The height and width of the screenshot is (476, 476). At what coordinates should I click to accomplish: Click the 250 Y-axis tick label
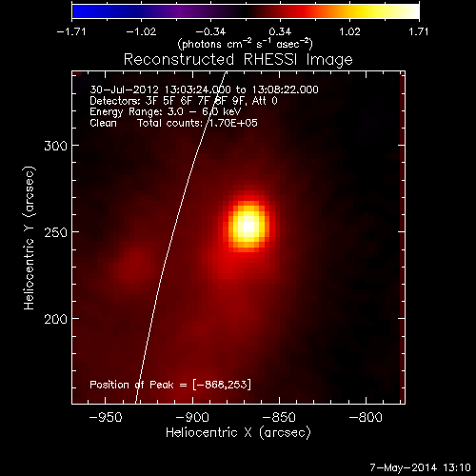[55, 232]
